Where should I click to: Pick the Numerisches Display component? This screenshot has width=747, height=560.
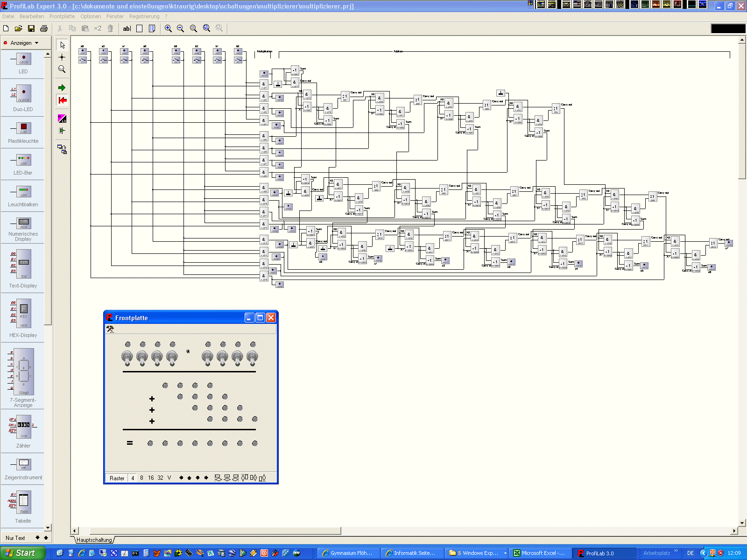23,228
